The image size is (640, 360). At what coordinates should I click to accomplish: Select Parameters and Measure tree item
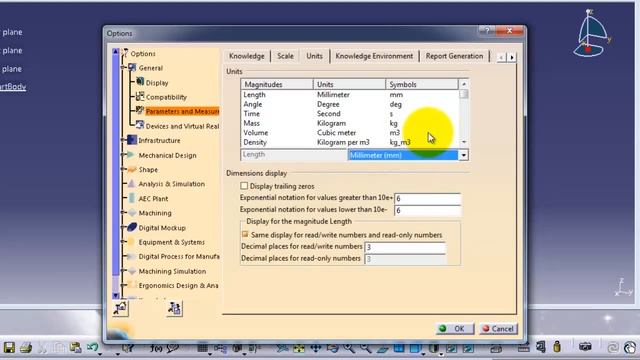click(x=182, y=111)
